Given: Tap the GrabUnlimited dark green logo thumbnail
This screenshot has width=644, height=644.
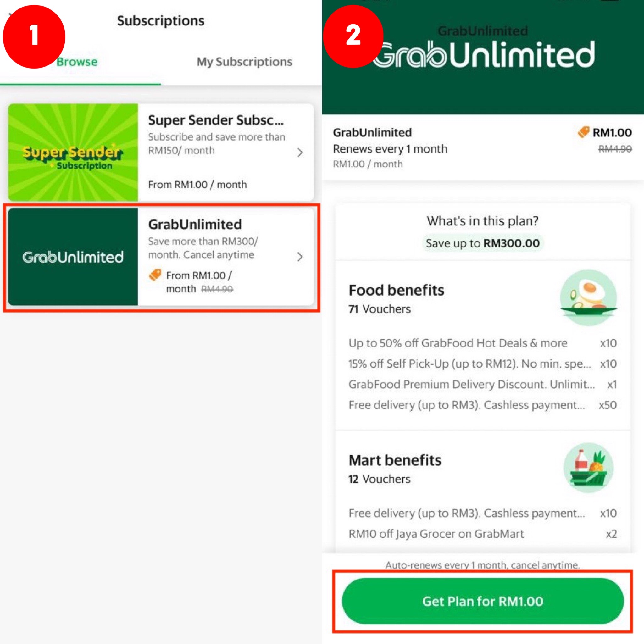Looking at the screenshot, I should coord(73,257).
